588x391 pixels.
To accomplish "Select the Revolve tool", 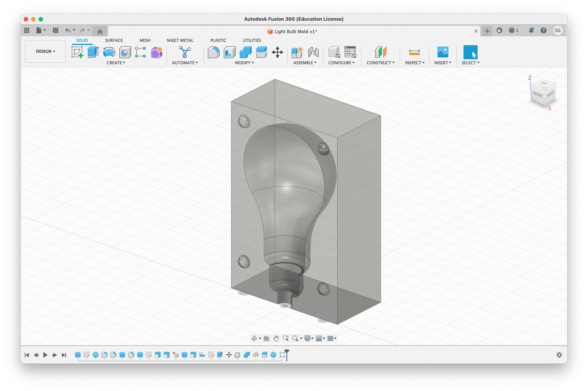I will pos(109,52).
